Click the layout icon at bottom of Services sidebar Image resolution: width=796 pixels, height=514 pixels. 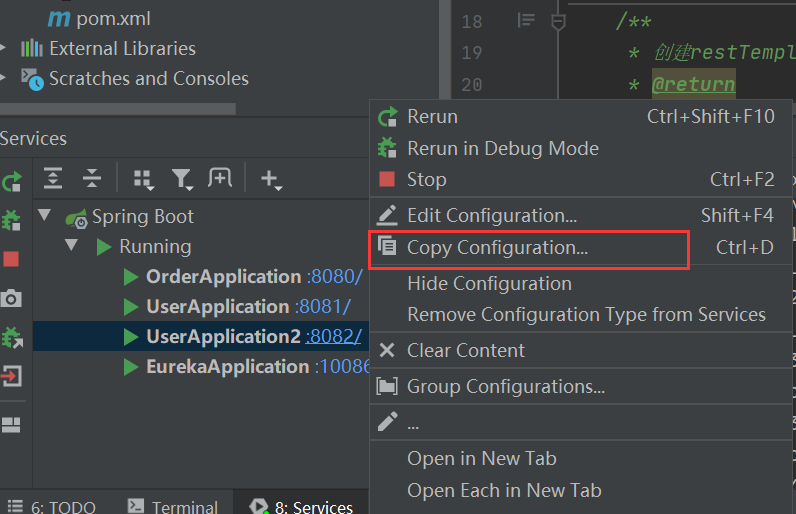11,424
